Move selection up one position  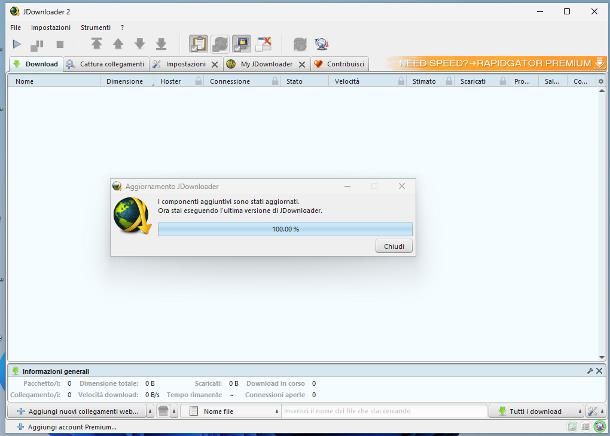pos(118,44)
